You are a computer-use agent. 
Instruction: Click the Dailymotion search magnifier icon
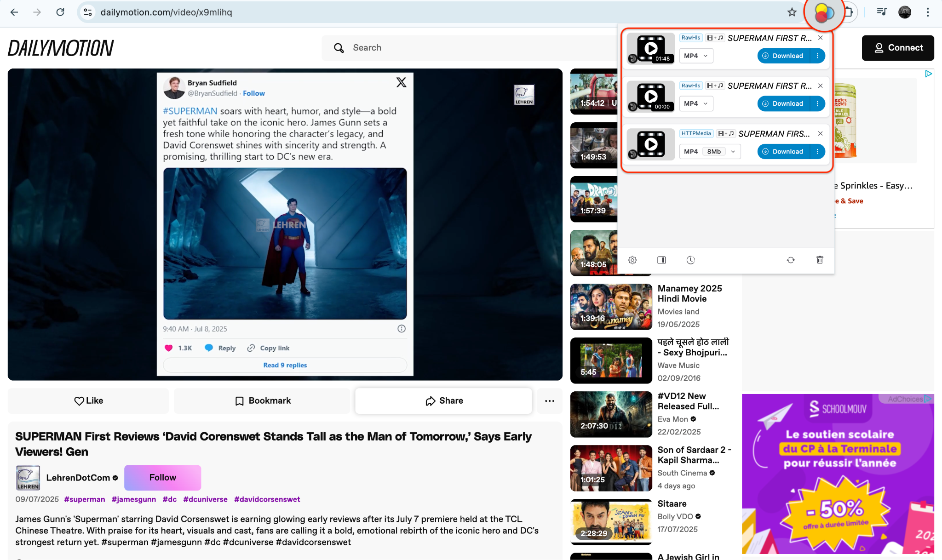pyautogui.click(x=339, y=48)
